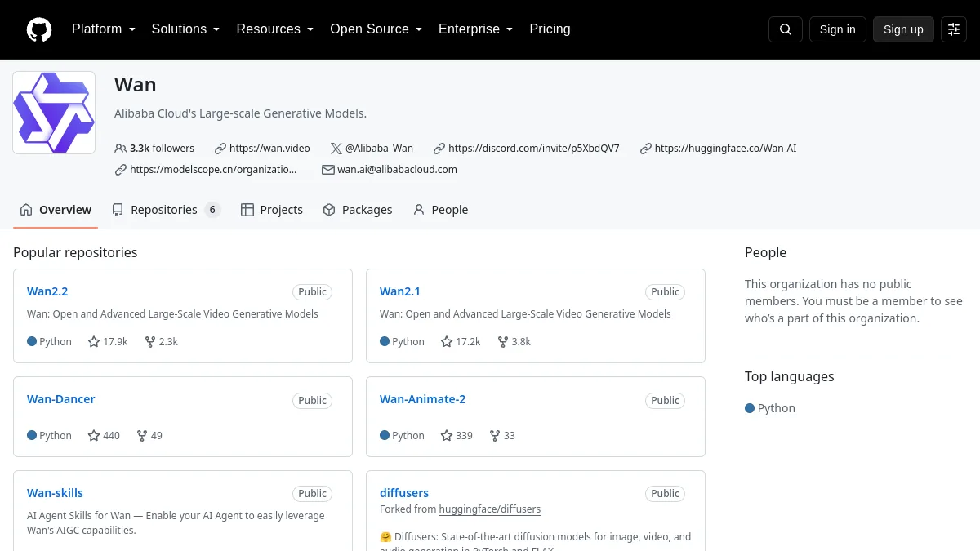
Task: Open appearance settings sliders icon
Action: tap(954, 29)
